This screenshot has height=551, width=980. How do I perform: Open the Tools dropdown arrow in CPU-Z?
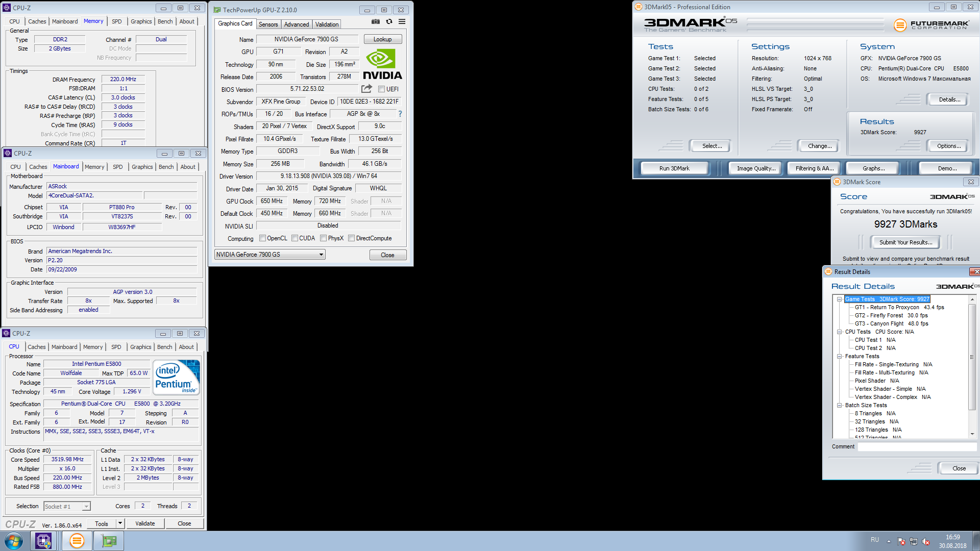pos(120,523)
